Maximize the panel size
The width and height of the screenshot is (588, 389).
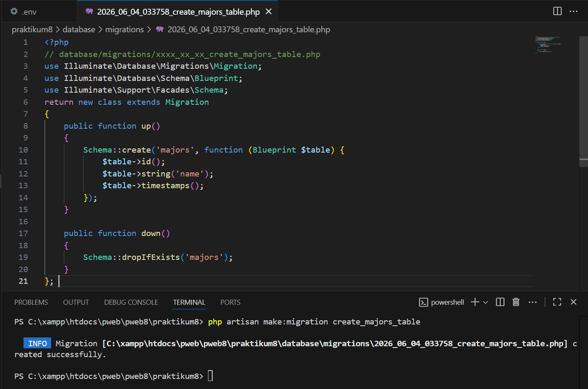557,302
